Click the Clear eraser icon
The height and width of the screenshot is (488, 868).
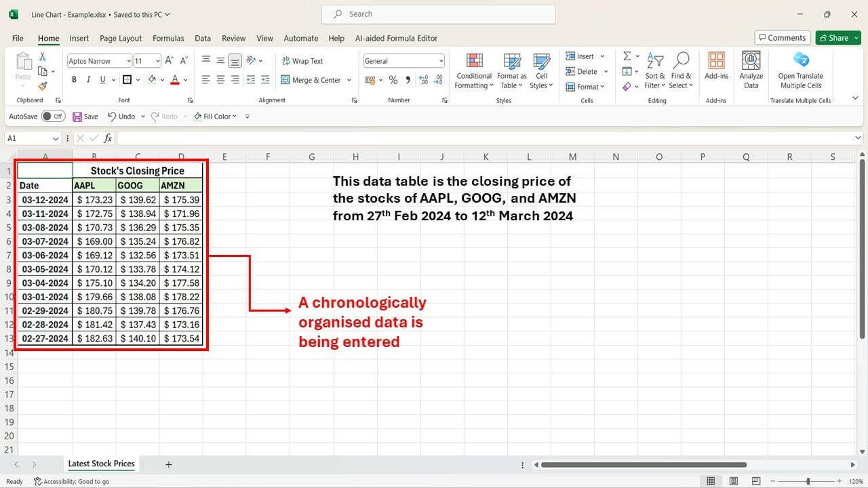pyautogui.click(x=627, y=86)
